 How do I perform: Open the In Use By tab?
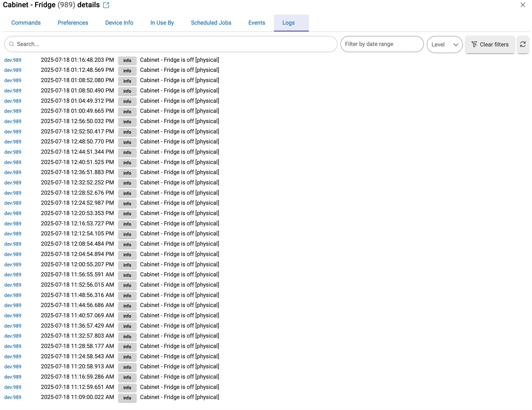[162, 23]
